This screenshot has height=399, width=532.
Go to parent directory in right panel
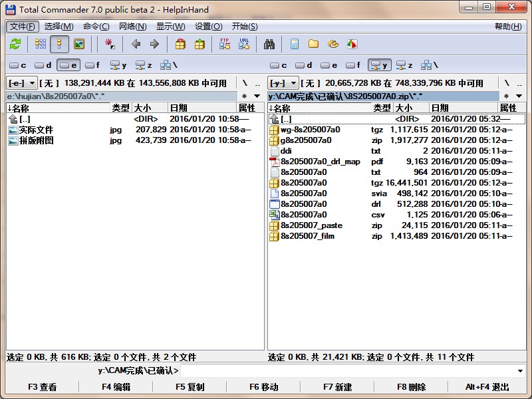(x=519, y=83)
